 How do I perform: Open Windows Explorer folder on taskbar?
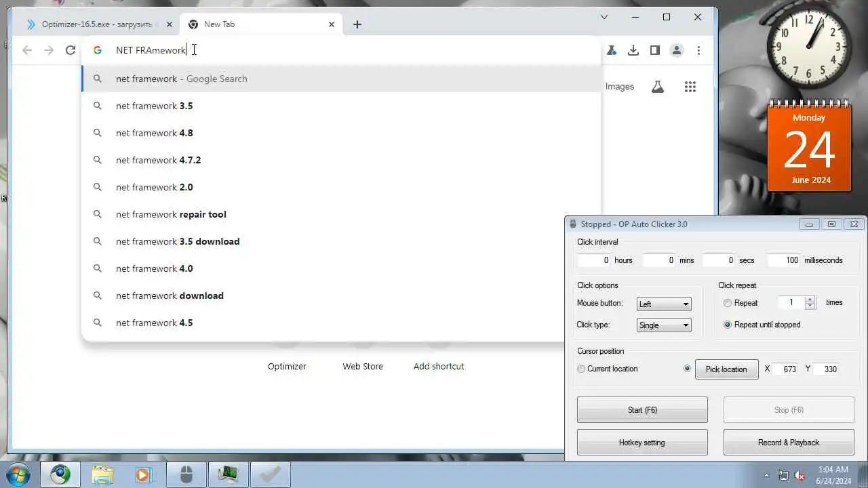(102, 474)
